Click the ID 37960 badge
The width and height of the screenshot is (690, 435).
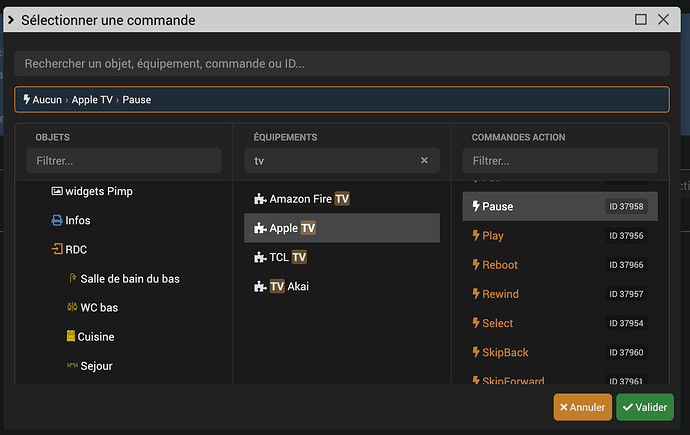coord(626,352)
